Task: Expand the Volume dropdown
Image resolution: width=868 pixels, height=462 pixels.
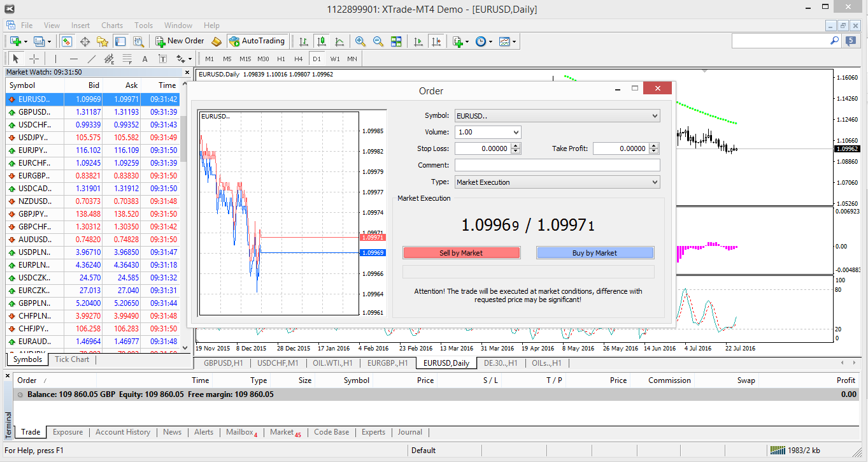Action: click(x=515, y=133)
